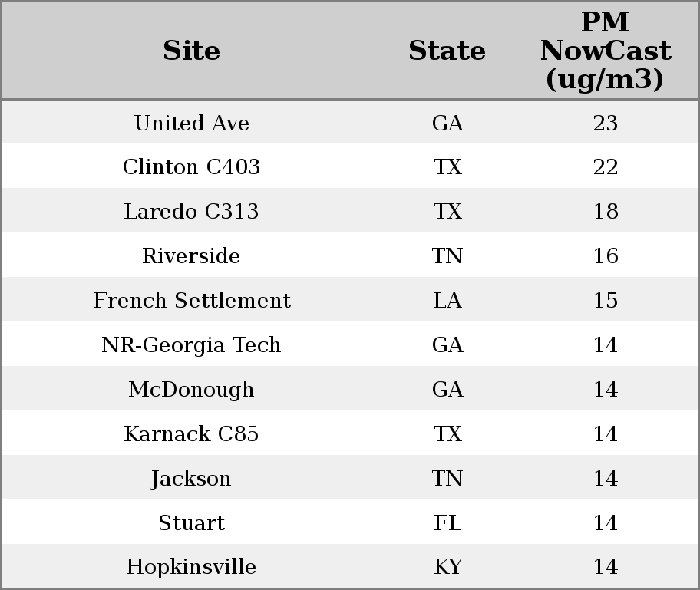Click the State column header
The image size is (700, 590).
click(x=447, y=51)
